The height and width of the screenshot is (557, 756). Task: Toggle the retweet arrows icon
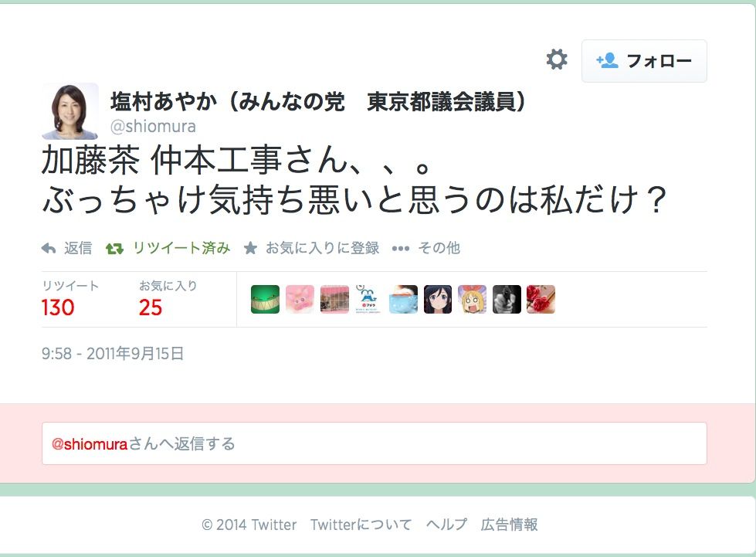[x=114, y=248]
